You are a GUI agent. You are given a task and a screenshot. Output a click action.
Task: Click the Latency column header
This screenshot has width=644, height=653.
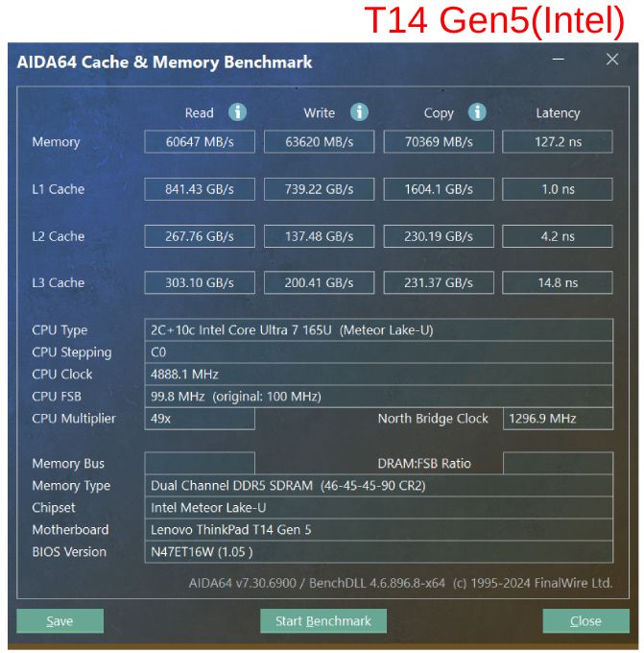click(558, 113)
